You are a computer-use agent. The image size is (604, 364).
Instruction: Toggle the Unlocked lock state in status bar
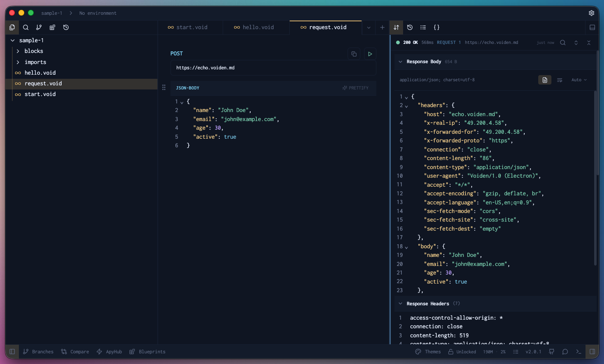coord(462,352)
